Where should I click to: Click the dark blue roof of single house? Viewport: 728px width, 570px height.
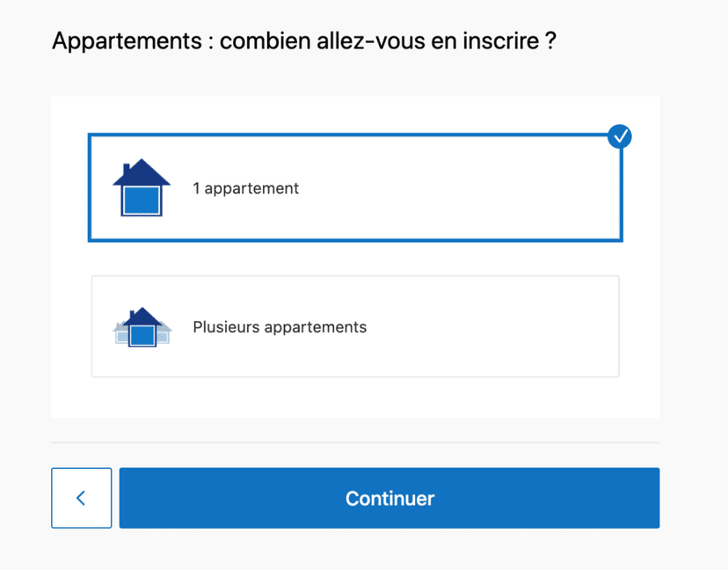click(142, 172)
